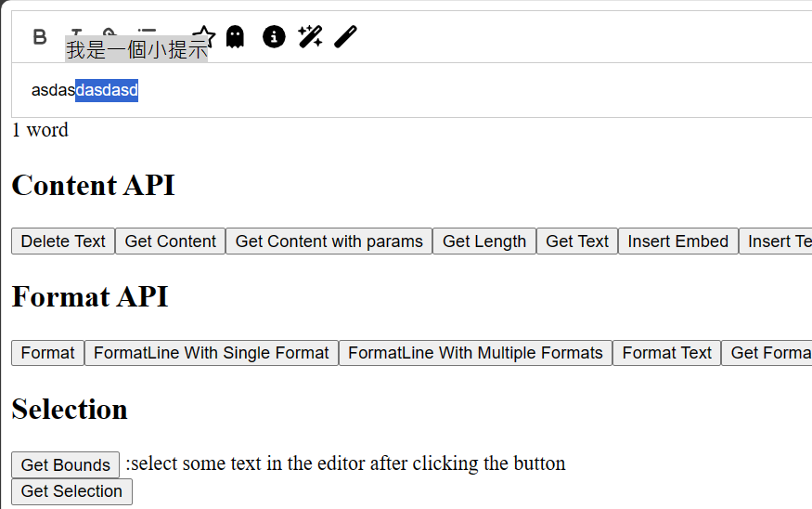Click FormatLine With Multiple Formats button
The height and width of the screenshot is (509, 812).
click(x=475, y=352)
